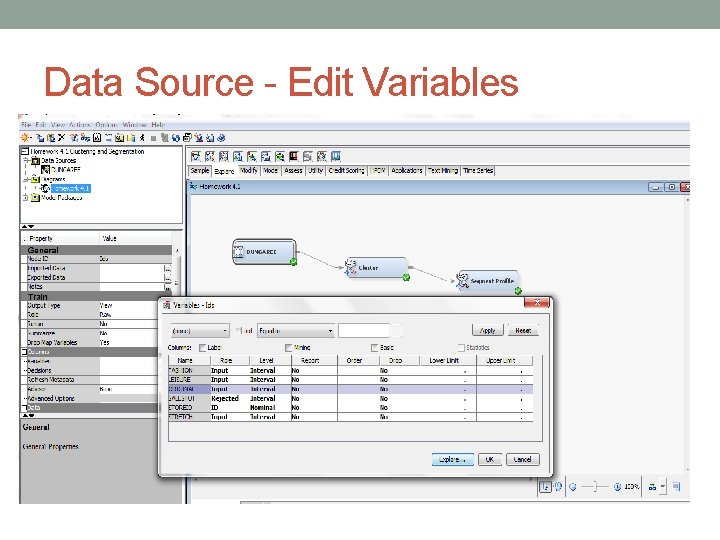Click the Model Packages folder icon

[35, 197]
